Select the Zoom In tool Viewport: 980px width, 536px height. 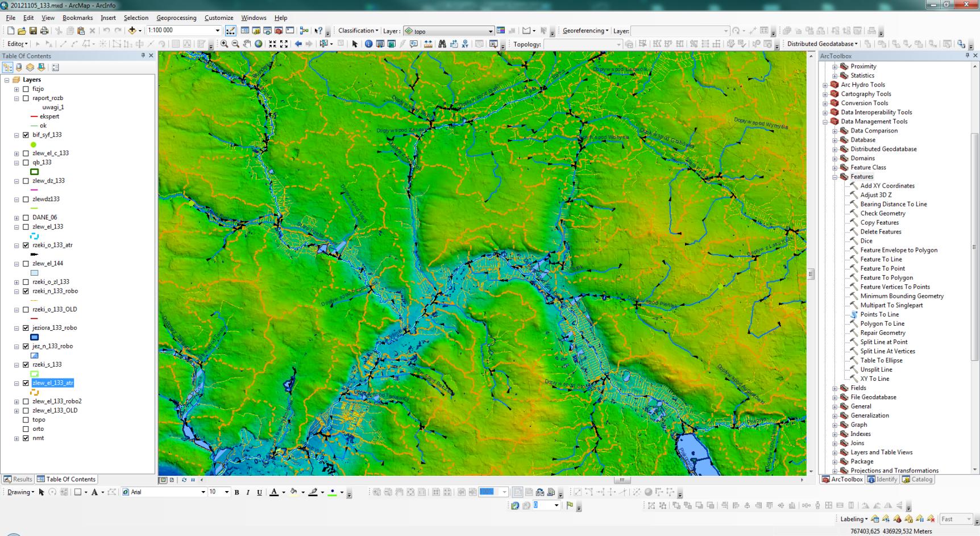225,44
